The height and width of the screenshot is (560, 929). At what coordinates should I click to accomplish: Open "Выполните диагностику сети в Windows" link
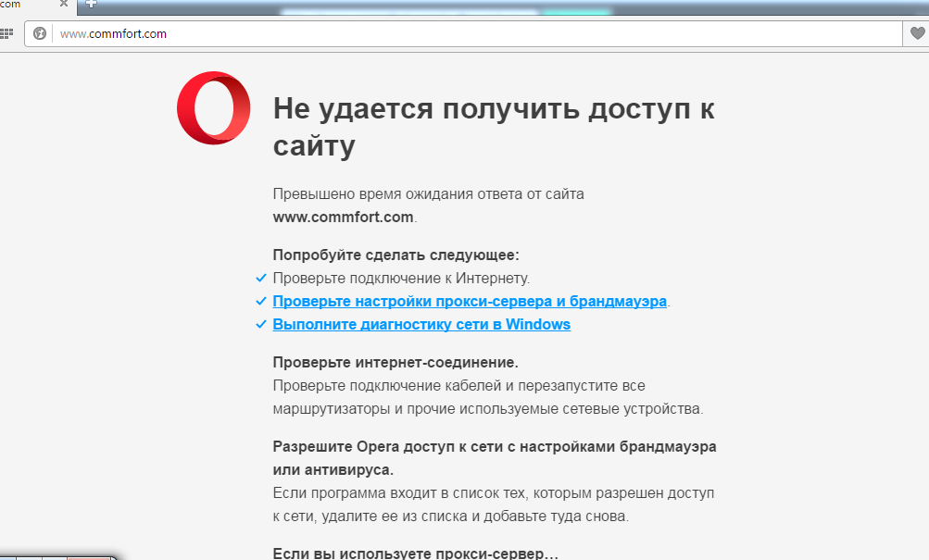pos(421,325)
